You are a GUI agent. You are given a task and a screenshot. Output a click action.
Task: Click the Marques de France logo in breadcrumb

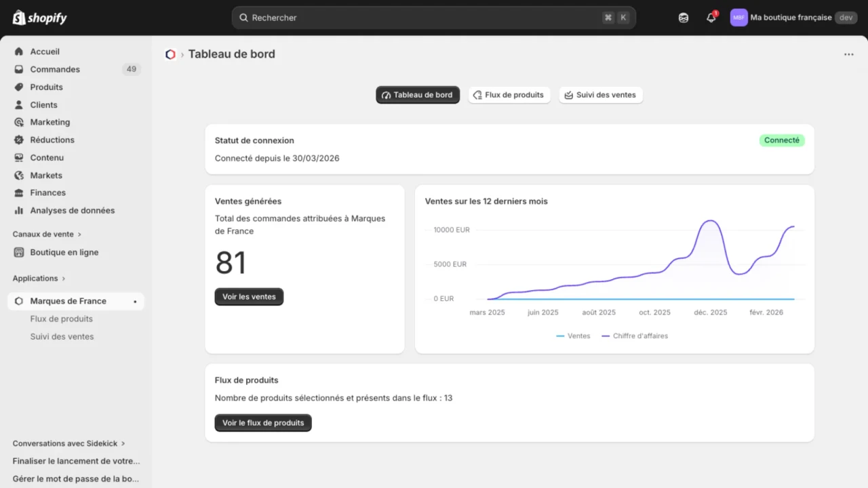point(170,54)
